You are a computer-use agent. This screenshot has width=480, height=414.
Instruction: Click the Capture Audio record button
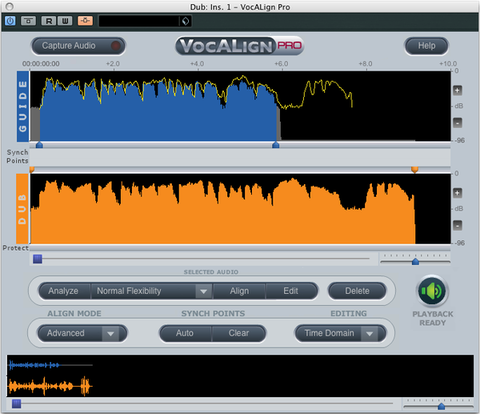coord(78,46)
